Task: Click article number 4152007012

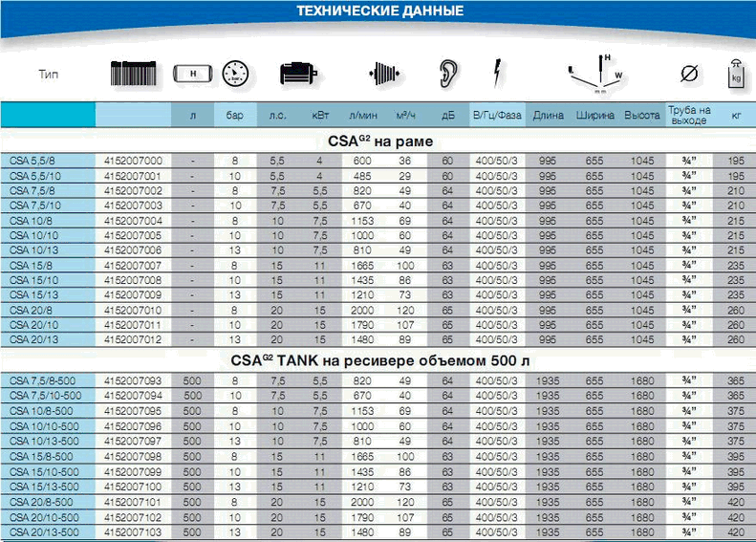Action: [x=133, y=339]
